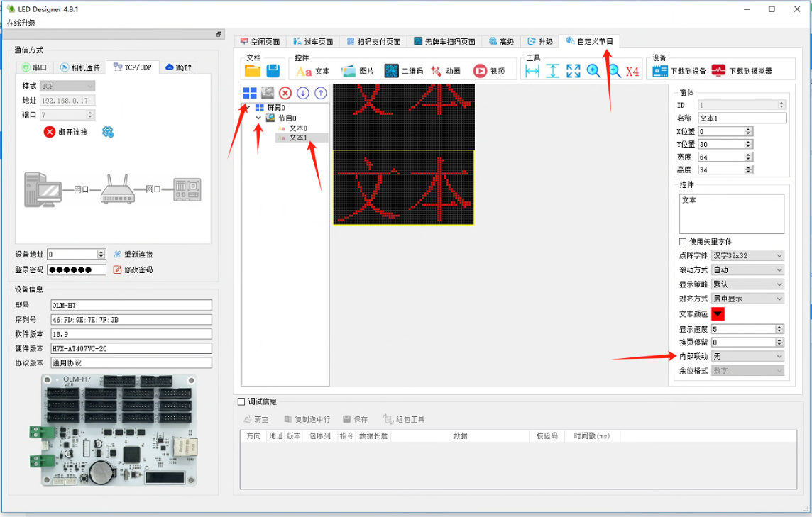Add a 视频 video control
This screenshot has height=517, width=812.
tap(489, 72)
